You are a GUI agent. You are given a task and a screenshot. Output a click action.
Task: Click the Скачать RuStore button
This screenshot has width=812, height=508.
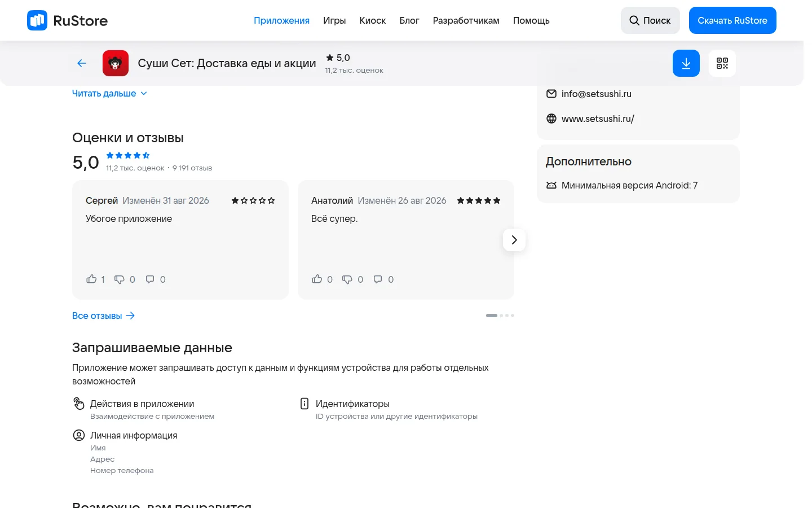(x=732, y=20)
